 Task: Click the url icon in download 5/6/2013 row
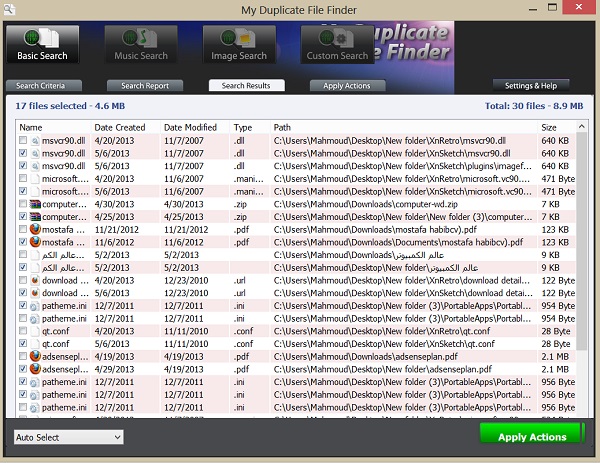coord(35,293)
